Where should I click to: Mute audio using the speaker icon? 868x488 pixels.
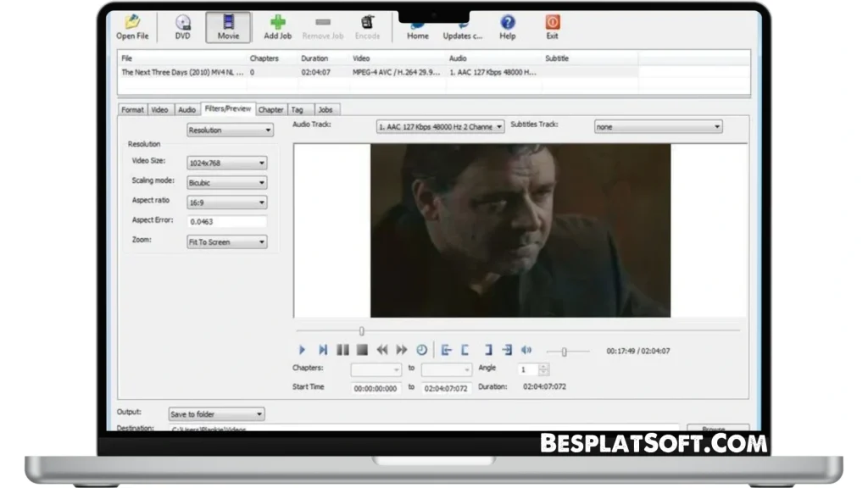(526, 349)
